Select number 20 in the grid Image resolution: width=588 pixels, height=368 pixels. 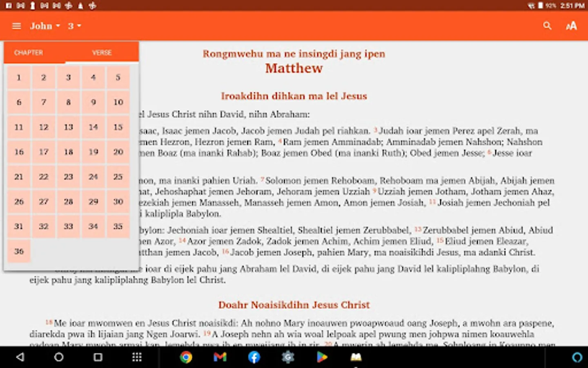(x=118, y=152)
